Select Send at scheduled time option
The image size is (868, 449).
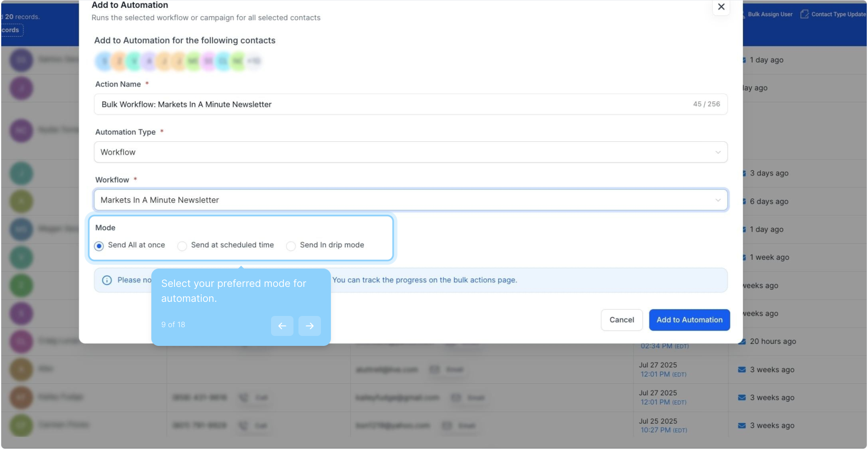(x=182, y=246)
